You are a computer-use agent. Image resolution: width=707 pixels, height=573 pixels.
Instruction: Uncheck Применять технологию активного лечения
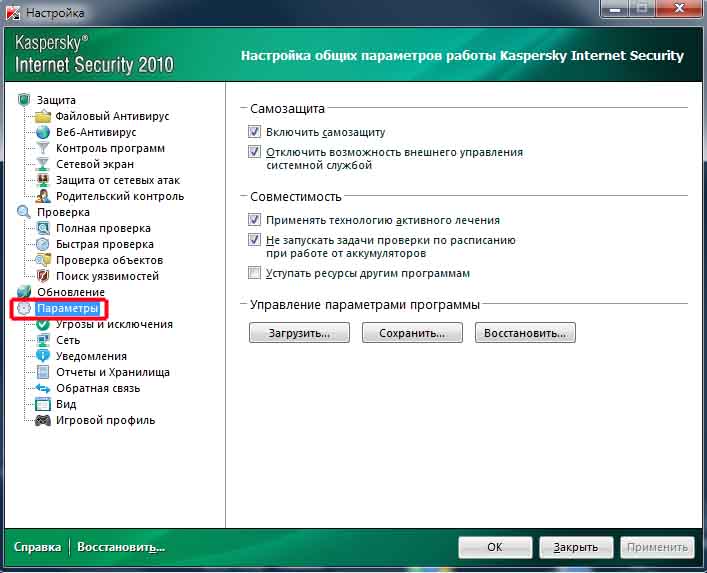pyautogui.click(x=254, y=220)
